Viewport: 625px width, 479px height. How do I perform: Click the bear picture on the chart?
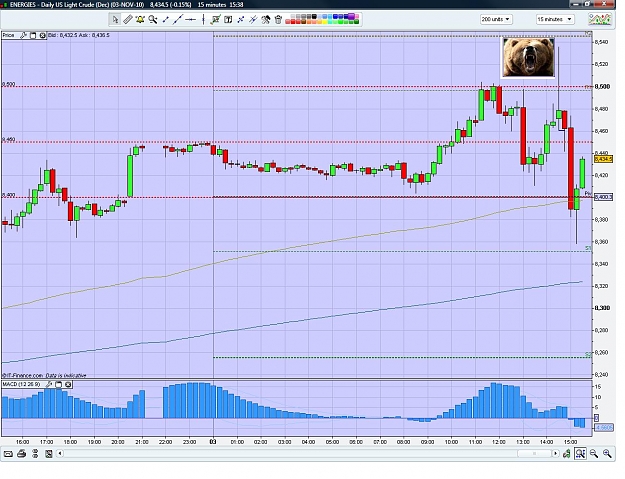528,57
